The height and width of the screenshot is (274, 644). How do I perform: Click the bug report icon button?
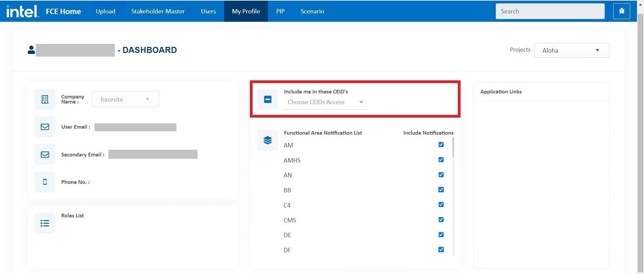point(622,11)
